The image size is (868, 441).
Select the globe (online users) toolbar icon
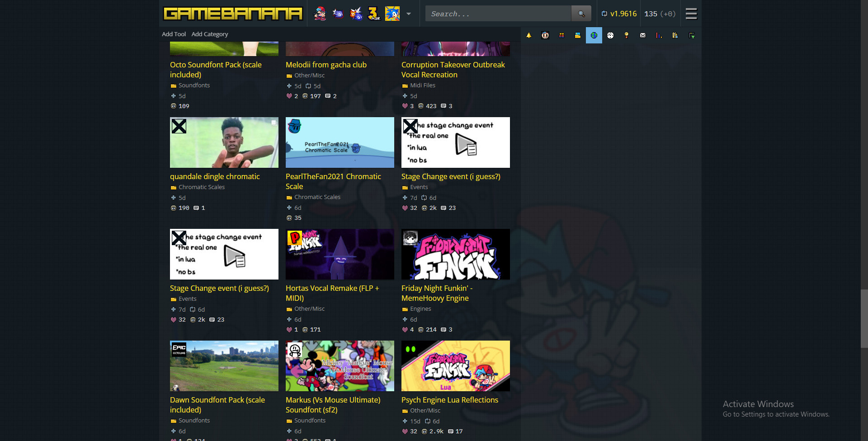point(594,35)
